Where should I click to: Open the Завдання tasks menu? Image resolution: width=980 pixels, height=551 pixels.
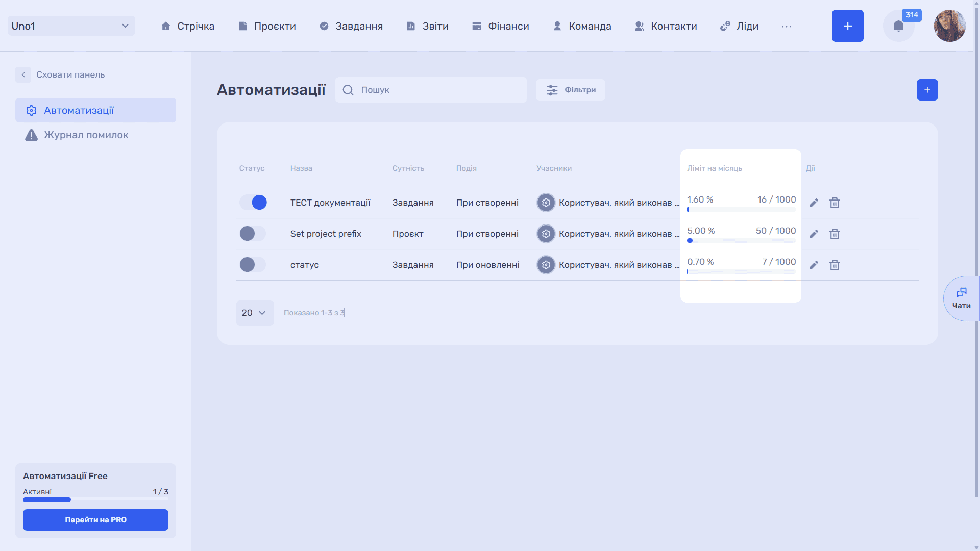click(351, 26)
